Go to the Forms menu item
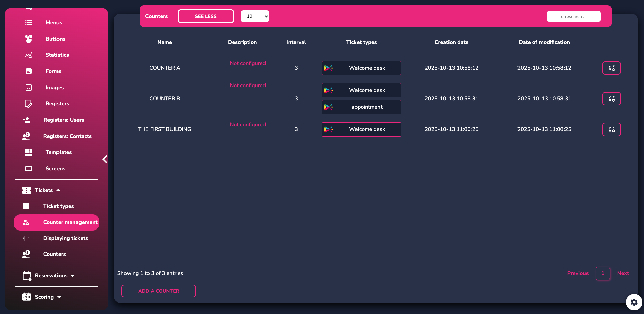This screenshot has width=644, height=314. (53, 71)
